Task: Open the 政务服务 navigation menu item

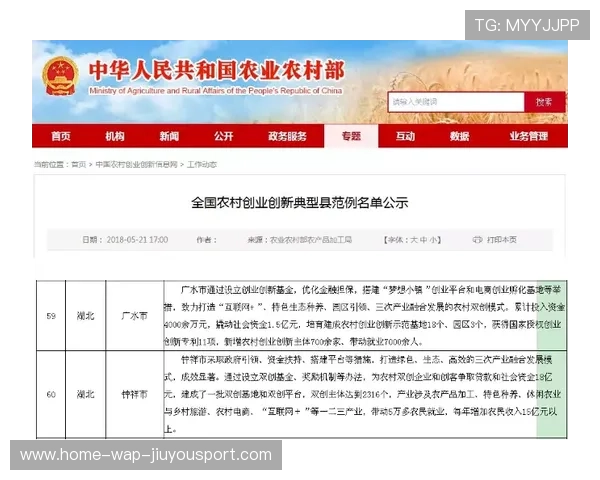Action: (287, 136)
